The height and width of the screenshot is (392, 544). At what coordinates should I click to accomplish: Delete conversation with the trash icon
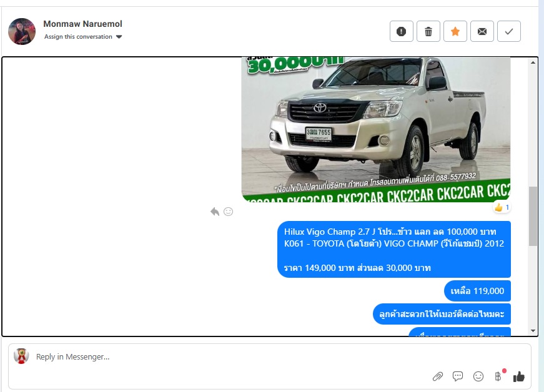click(428, 32)
